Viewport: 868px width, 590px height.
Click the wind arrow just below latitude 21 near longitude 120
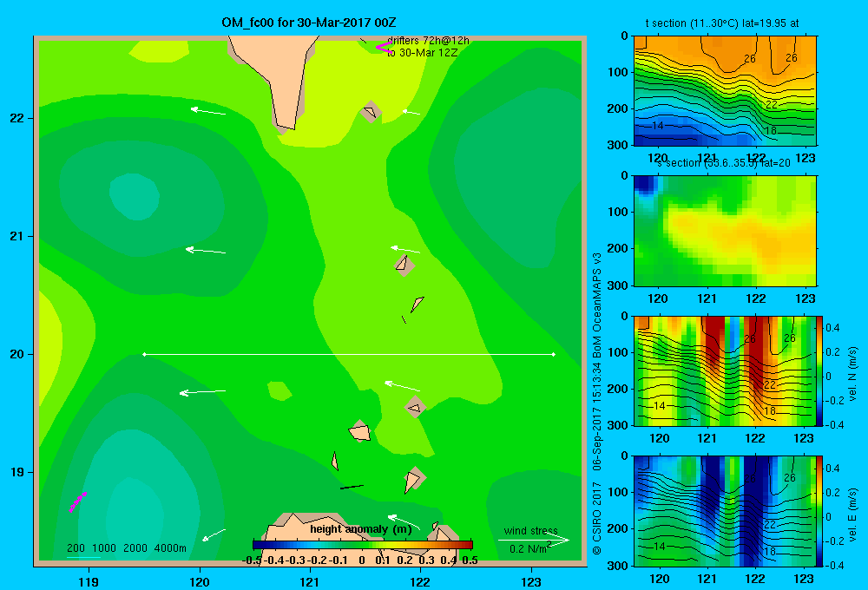[206, 251]
